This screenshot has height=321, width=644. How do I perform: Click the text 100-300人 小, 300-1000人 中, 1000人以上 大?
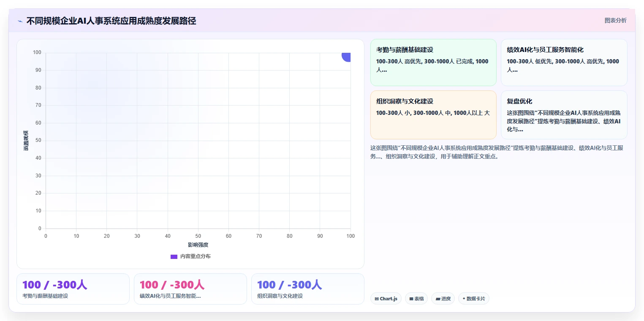coord(433,113)
